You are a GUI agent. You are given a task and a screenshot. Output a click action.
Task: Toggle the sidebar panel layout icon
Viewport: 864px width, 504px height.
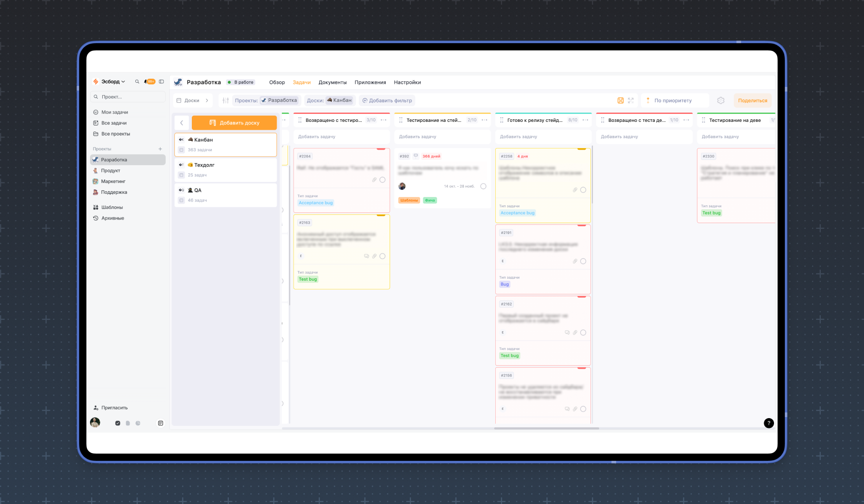161,82
